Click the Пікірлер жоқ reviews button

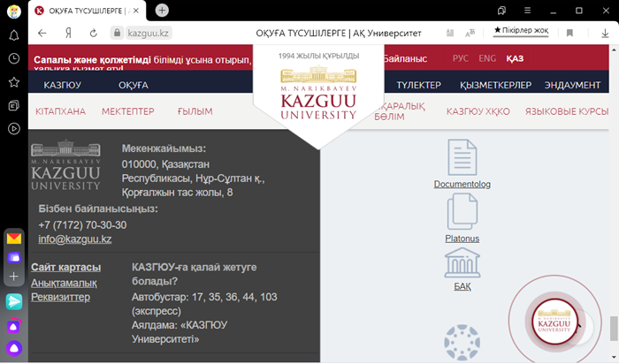pos(521,30)
